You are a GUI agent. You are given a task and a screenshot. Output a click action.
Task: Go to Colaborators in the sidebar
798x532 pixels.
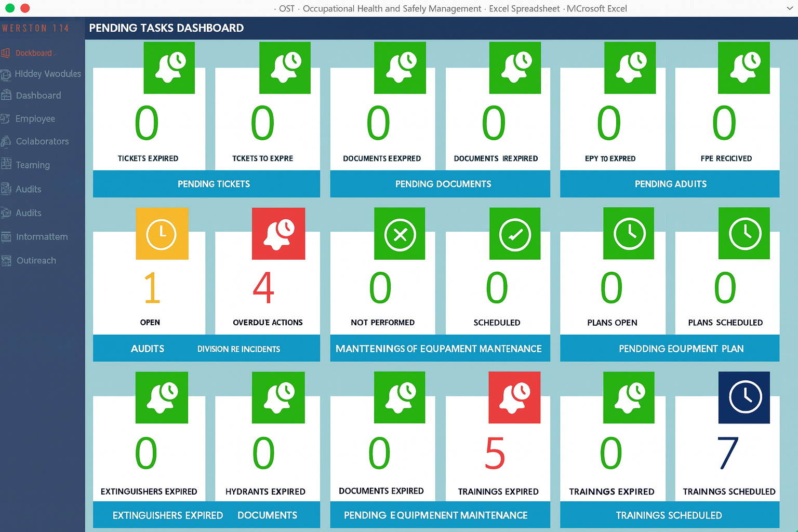pyautogui.click(x=42, y=141)
